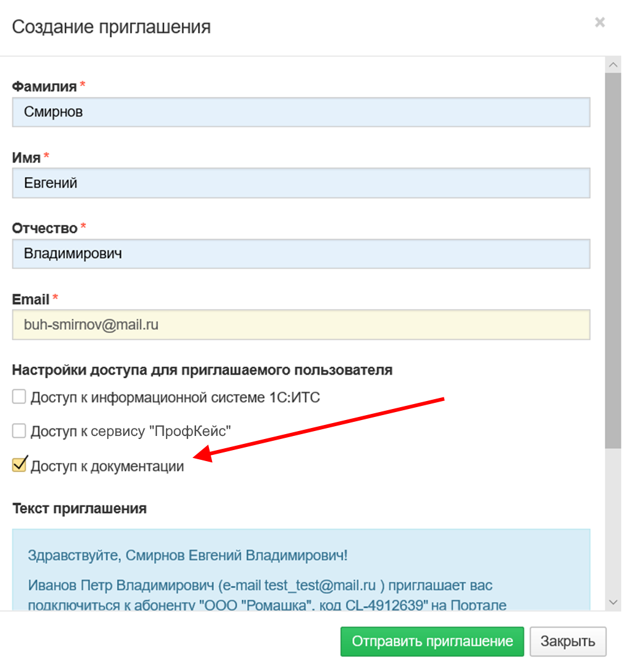The width and height of the screenshot is (622, 672).
Task: Click the "Закрыть" button
Action: click(567, 642)
